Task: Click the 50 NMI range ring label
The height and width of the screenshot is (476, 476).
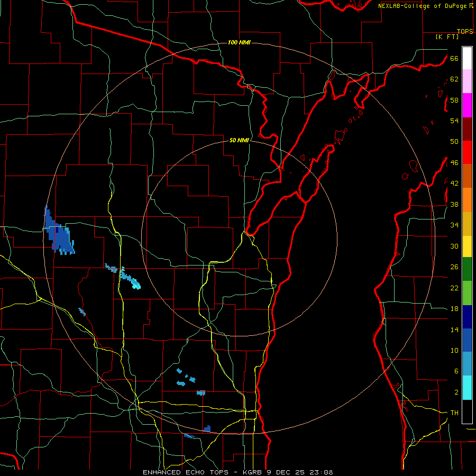Action: (239, 140)
